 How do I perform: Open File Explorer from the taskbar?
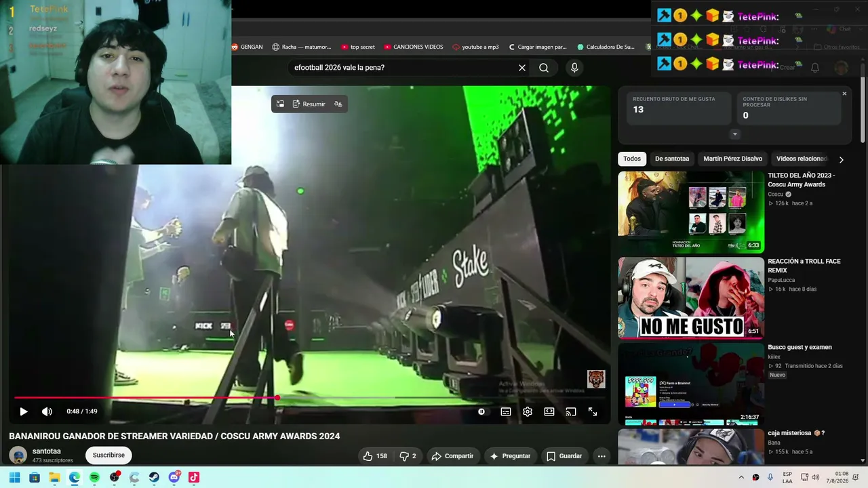[x=54, y=477]
